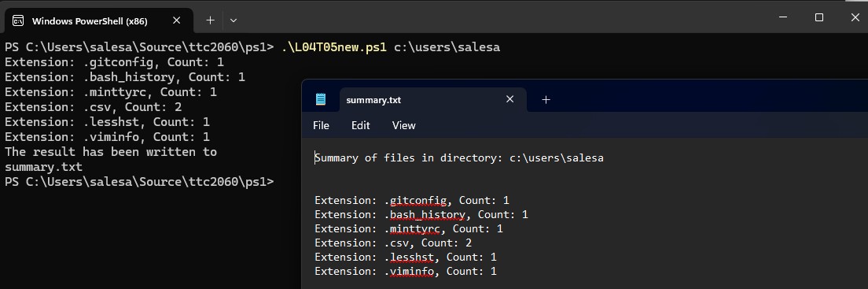Viewport: 868px width, 289px height.
Task: Close the summary.txt tab in Notepad
Action: tap(509, 99)
